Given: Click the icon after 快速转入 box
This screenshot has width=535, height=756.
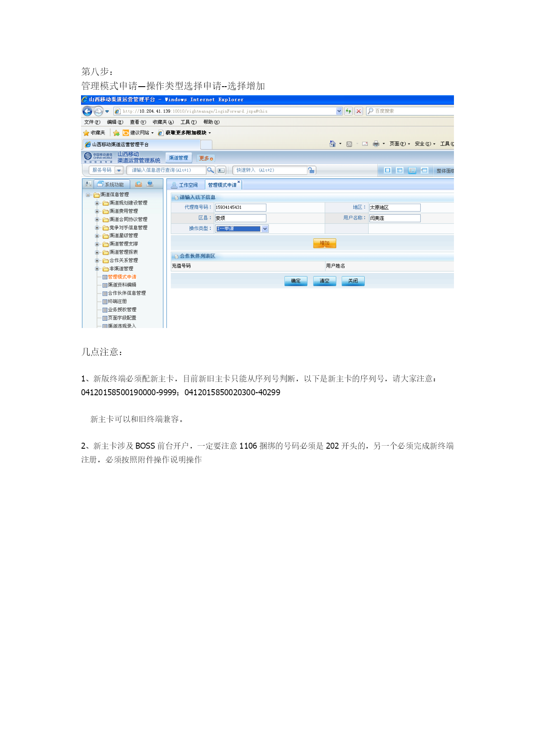Looking at the screenshot, I should tap(311, 170).
